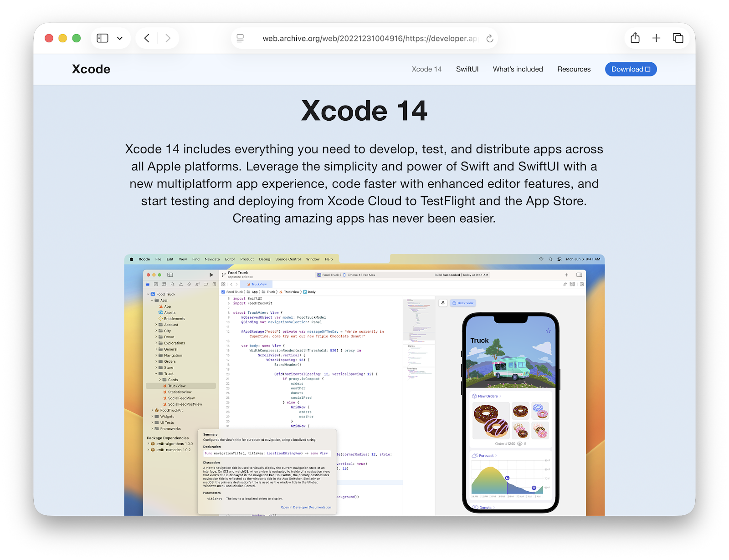Select the Debug navigator icon
Screen dimensions: 729x560
point(197,284)
